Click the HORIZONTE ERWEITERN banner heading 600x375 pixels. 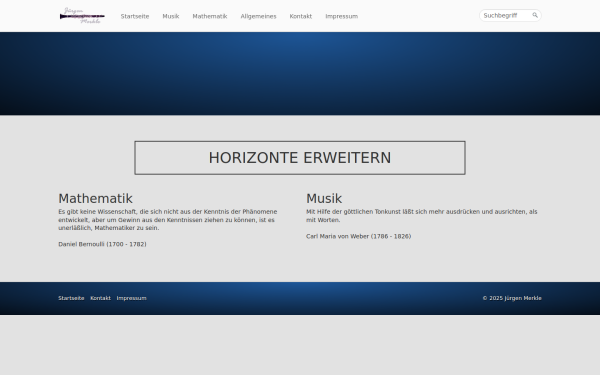coord(300,158)
